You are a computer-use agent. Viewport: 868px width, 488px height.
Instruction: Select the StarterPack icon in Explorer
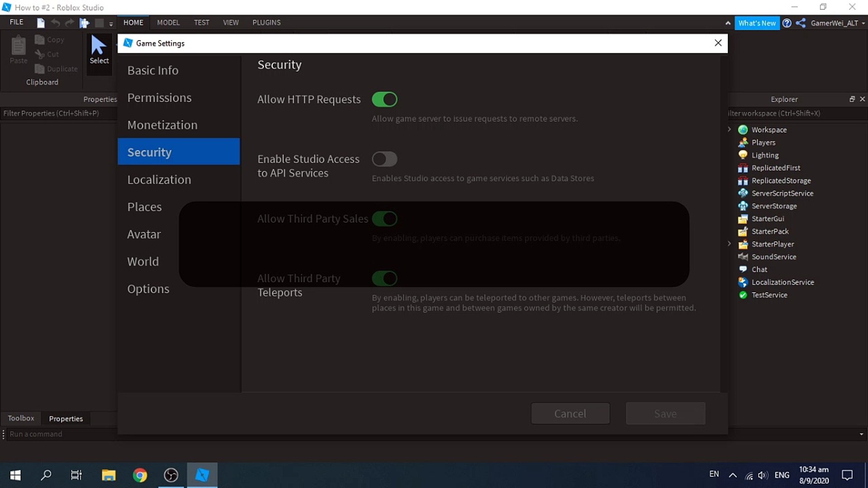(743, 231)
